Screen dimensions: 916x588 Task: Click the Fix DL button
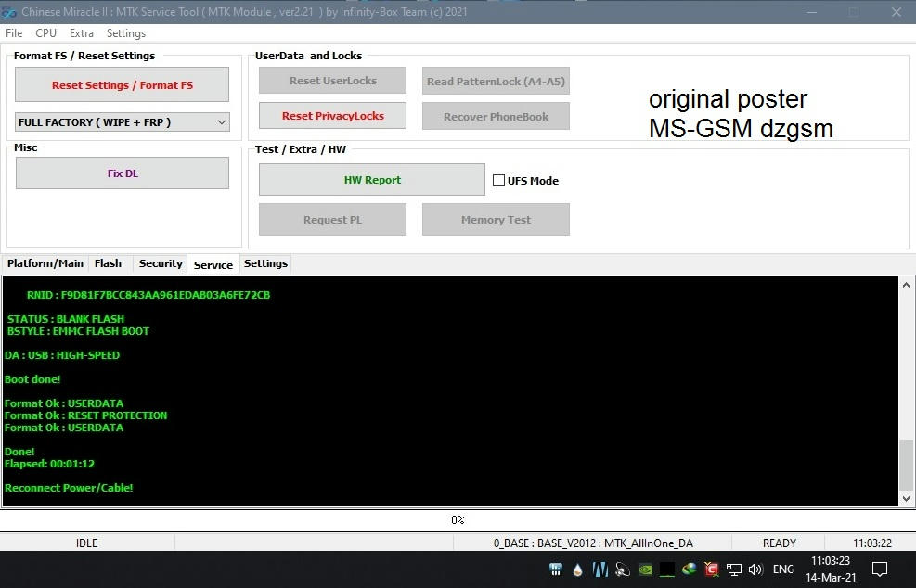(122, 173)
